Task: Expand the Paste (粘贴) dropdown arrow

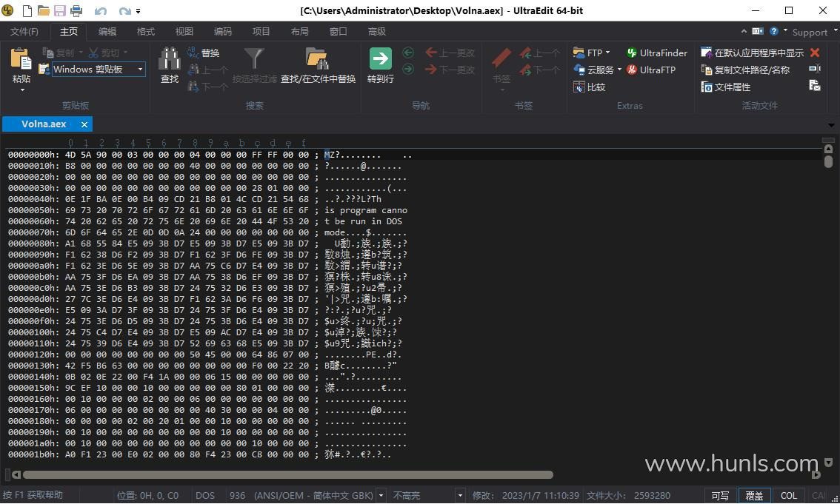Action: tap(22, 90)
